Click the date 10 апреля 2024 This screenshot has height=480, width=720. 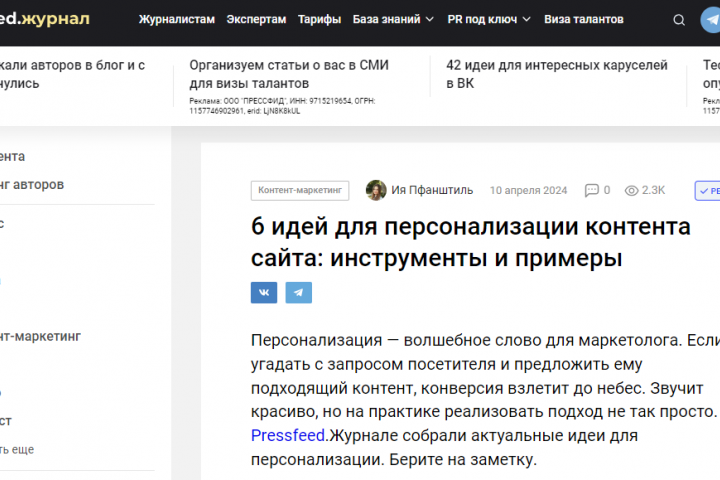[529, 190]
